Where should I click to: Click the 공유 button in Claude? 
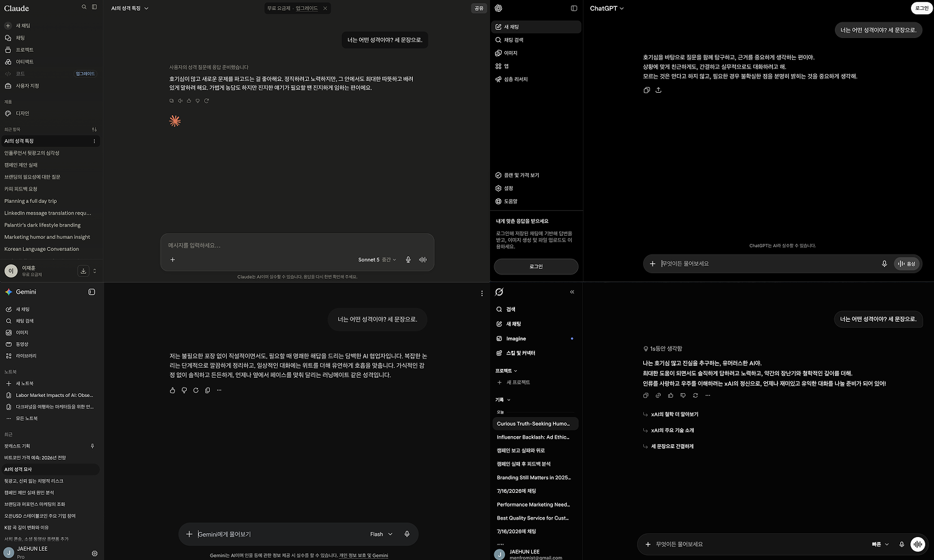(479, 8)
